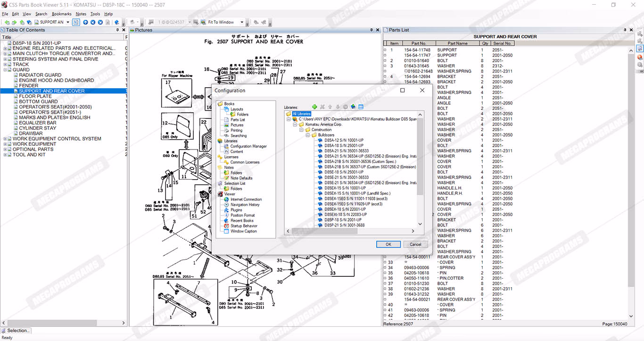Tick the selection box for item 2 BOLT
The height and width of the screenshot is (341, 644).
385,61
